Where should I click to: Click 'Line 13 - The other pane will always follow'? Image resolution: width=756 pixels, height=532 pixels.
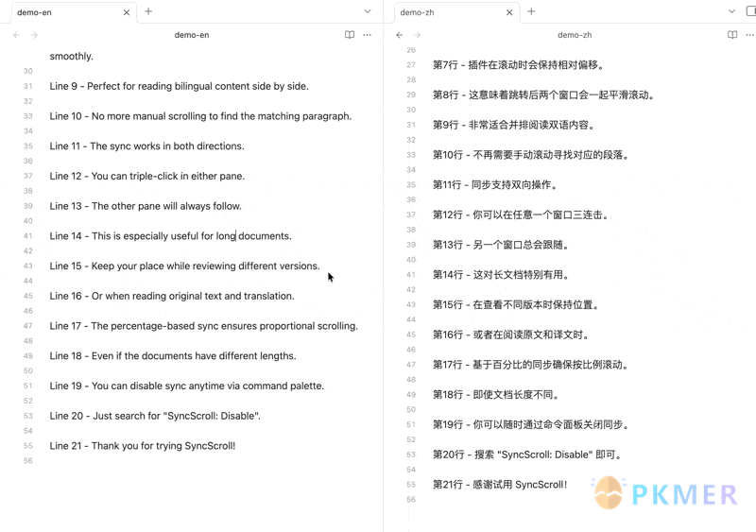(146, 206)
